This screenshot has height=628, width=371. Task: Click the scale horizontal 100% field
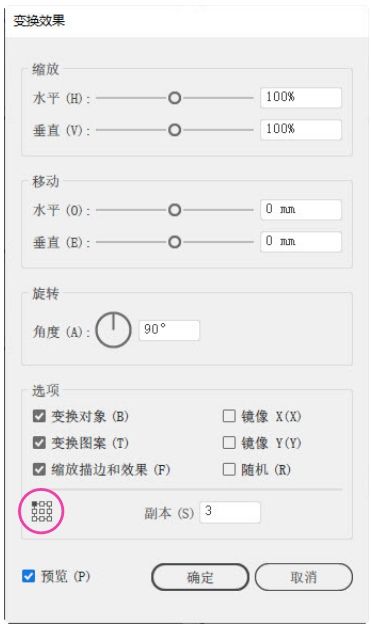click(301, 98)
